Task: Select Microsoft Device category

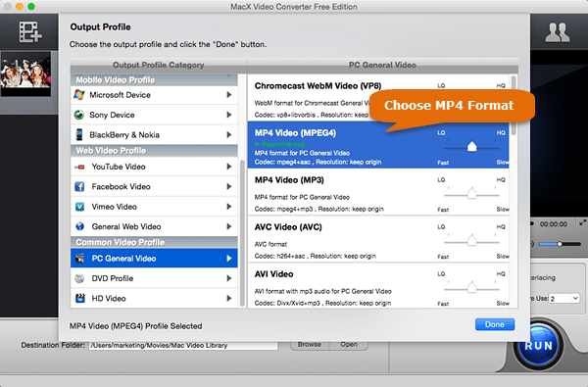Action: [154, 95]
